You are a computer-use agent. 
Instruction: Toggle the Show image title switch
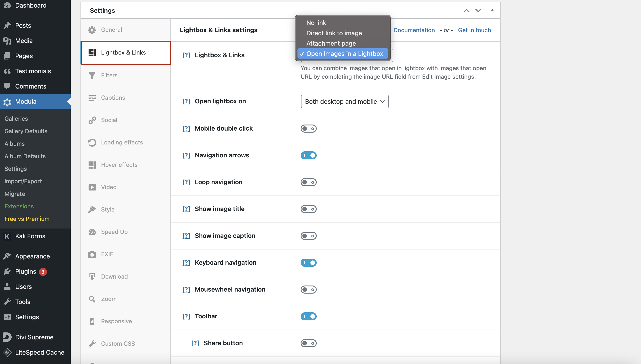[309, 209]
